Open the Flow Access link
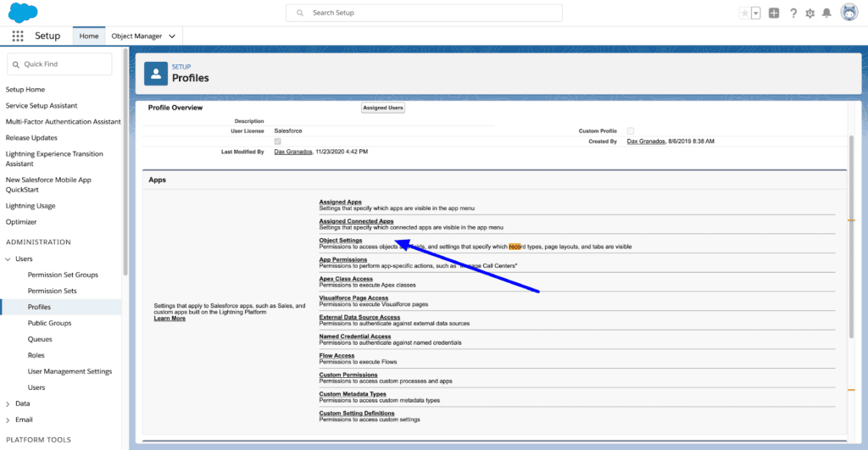868x450 pixels. point(337,356)
